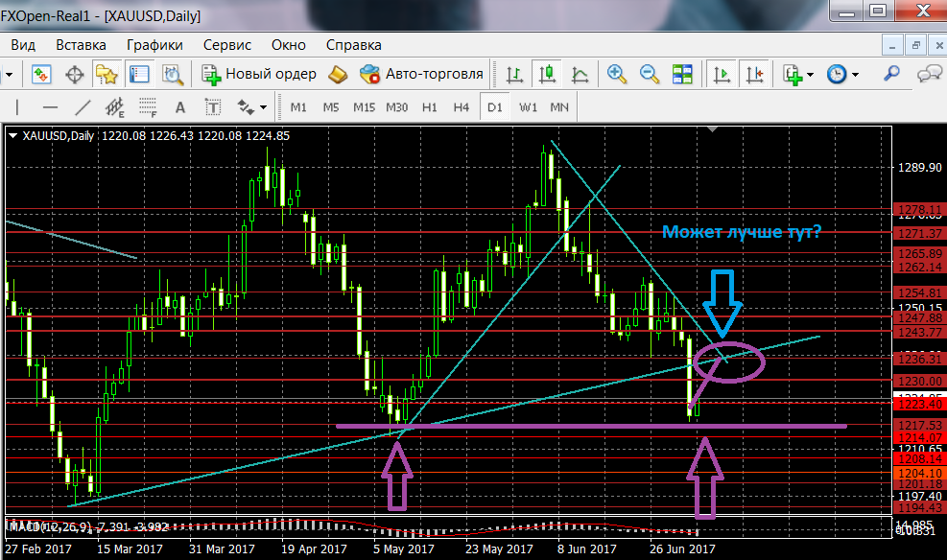Switch chart to candlestick mode

coord(547,74)
